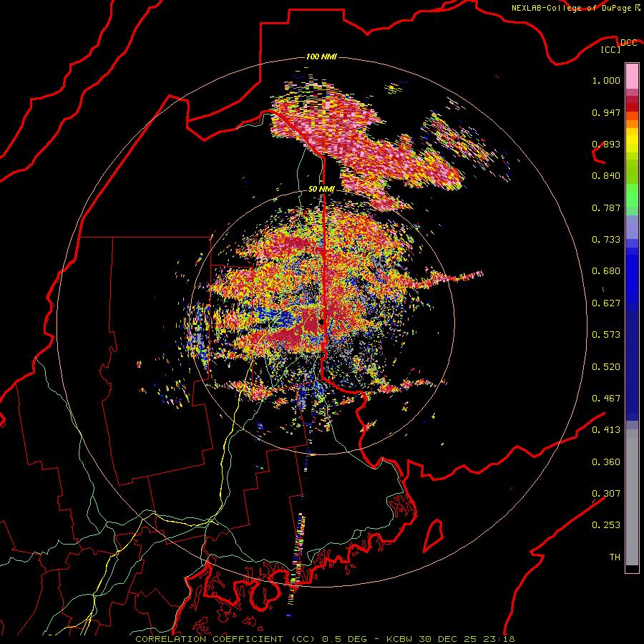This screenshot has height=644, width=644.
Task: Click the CORRELATION COEFFICIENT (CC) caption text
Action: click(x=225, y=639)
